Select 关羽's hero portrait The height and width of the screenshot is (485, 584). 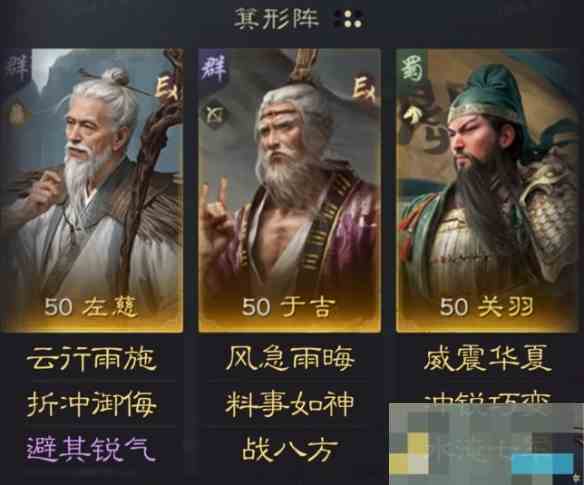(487, 190)
